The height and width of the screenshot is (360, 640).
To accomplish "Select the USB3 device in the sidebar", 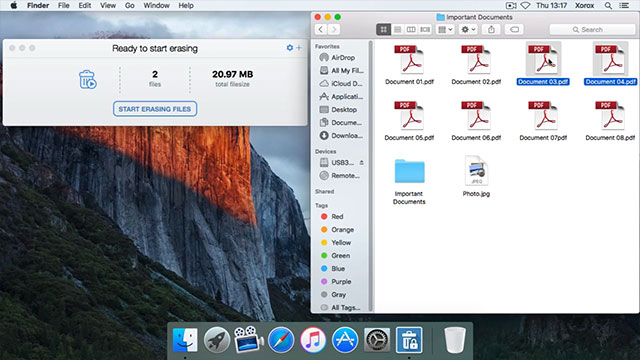I will (x=337, y=162).
